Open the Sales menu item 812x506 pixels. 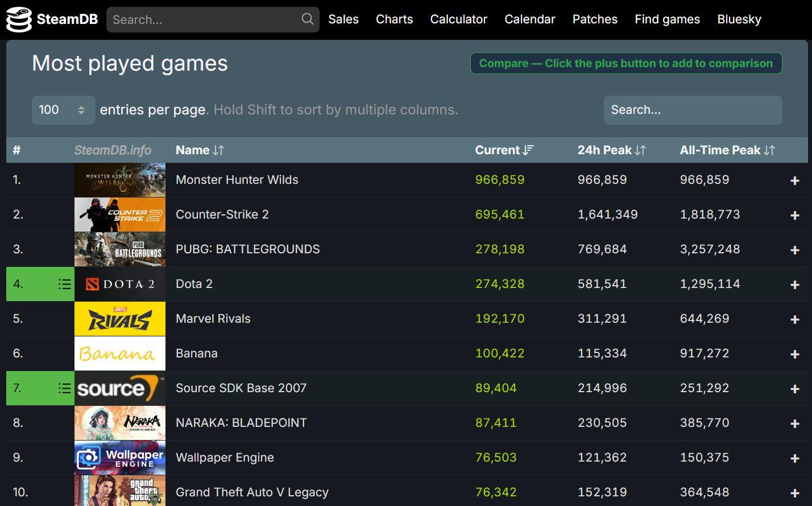click(x=343, y=19)
